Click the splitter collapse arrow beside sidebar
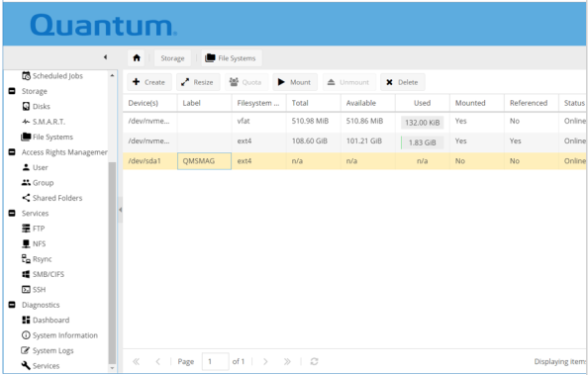This screenshot has height=375, width=588. pos(121,210)
